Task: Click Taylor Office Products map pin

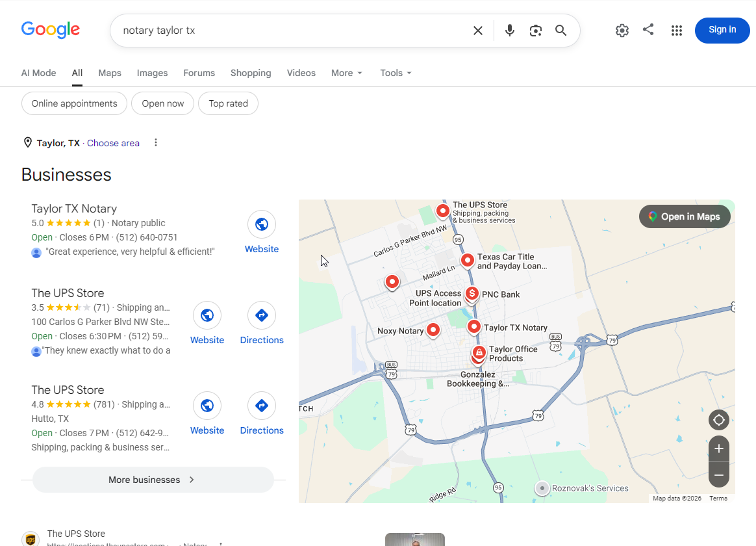Action: point(479,353)
